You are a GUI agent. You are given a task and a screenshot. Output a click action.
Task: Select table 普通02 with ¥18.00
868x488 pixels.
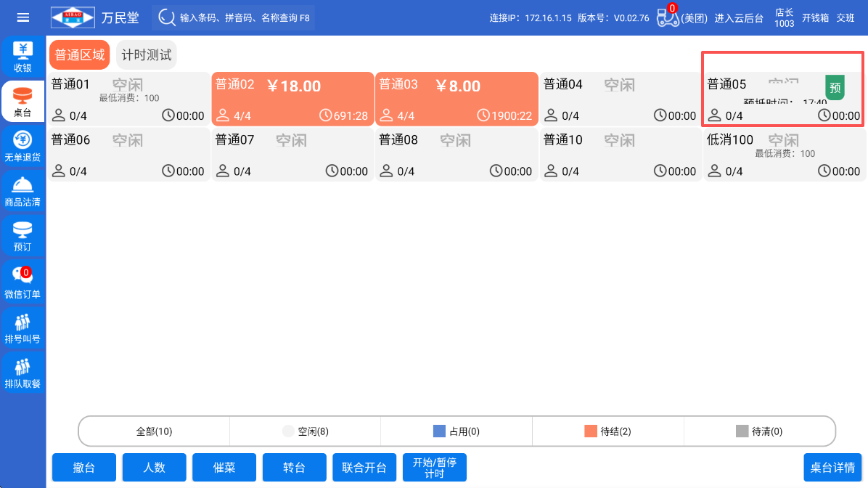pyautogui.click(x=292, y=99)
